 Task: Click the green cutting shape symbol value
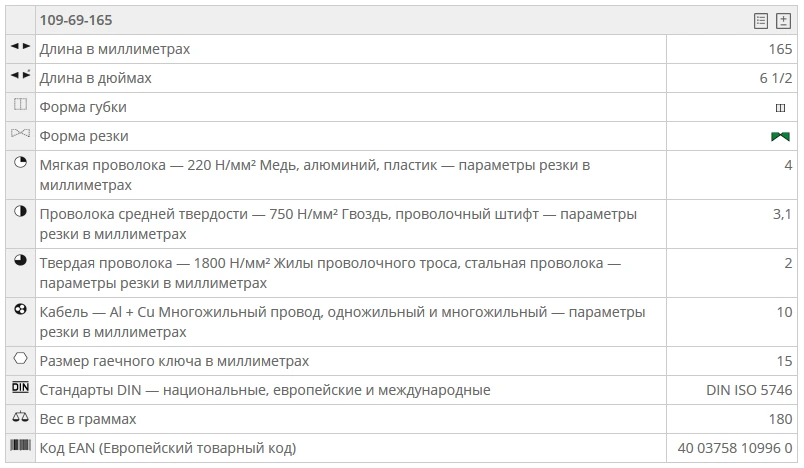tap(780, 137)
